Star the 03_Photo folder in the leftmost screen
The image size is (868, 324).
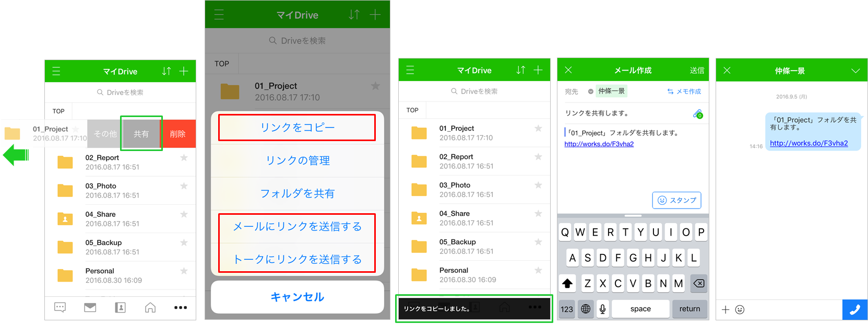point(184,186)
